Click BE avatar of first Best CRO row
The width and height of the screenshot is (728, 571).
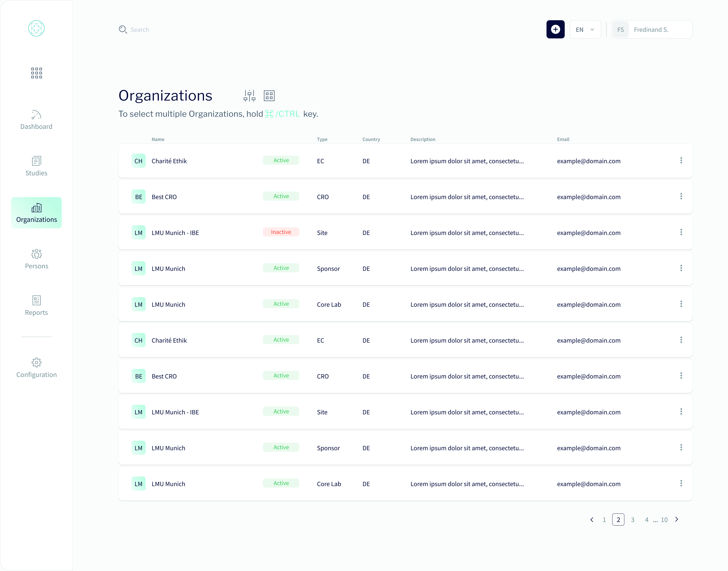(139, 197)
